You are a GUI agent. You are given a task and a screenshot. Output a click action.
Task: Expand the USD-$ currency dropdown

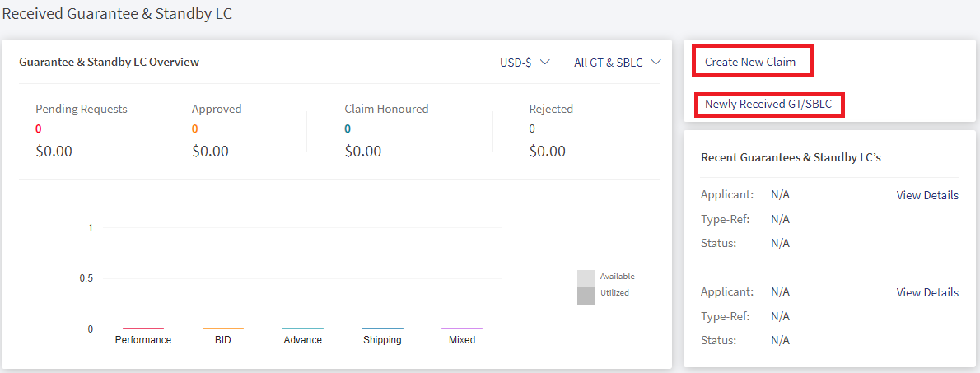(525, 63)
